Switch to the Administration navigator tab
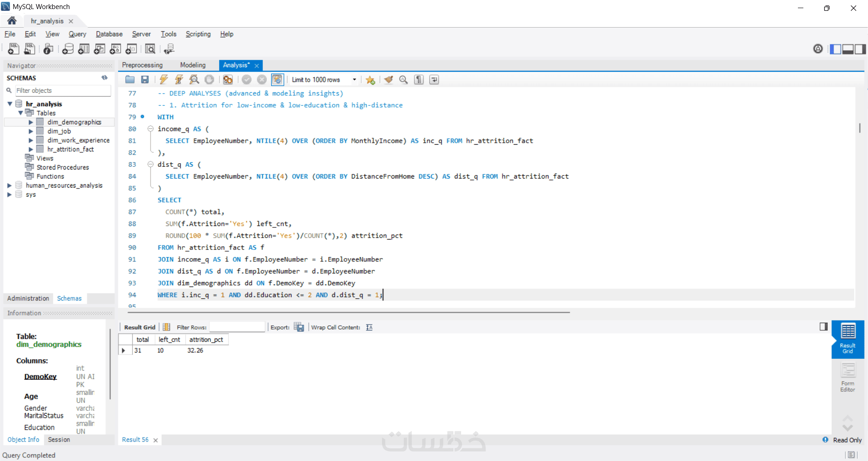 click(28, 298)
